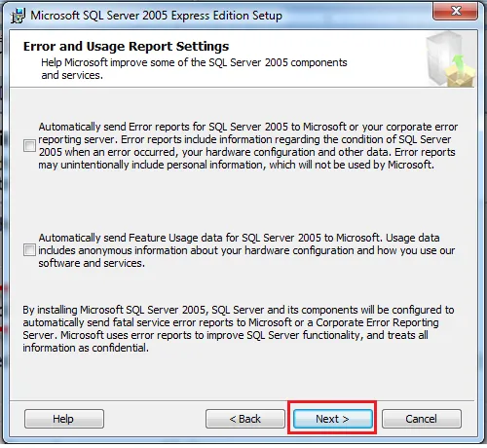
Task: Click the 'Automatically send Error reports' description text
Action: 248,146
